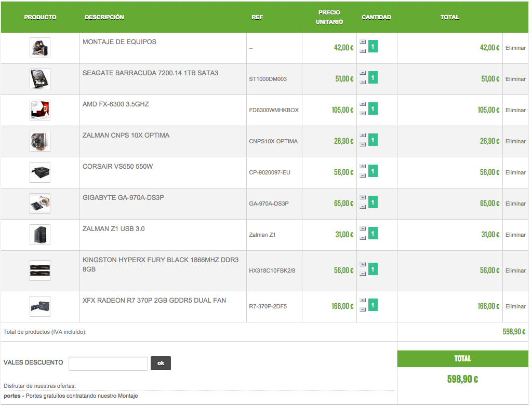The width and height of the screenshot is (532, 406).
Task: Open ZALMAN Z1 USB 3.0 product link
Action: (x=114, y=229)
